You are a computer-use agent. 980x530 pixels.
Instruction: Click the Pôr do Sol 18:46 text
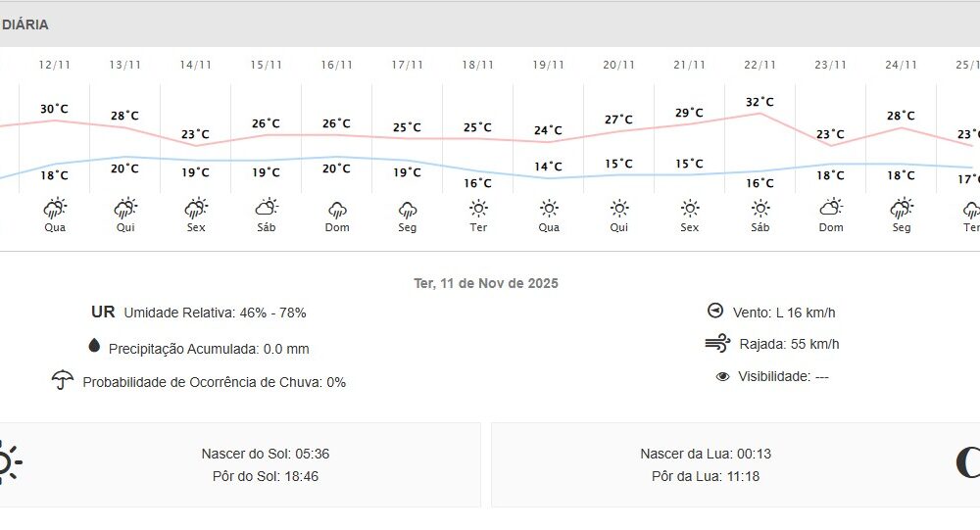tap(260, 477)
